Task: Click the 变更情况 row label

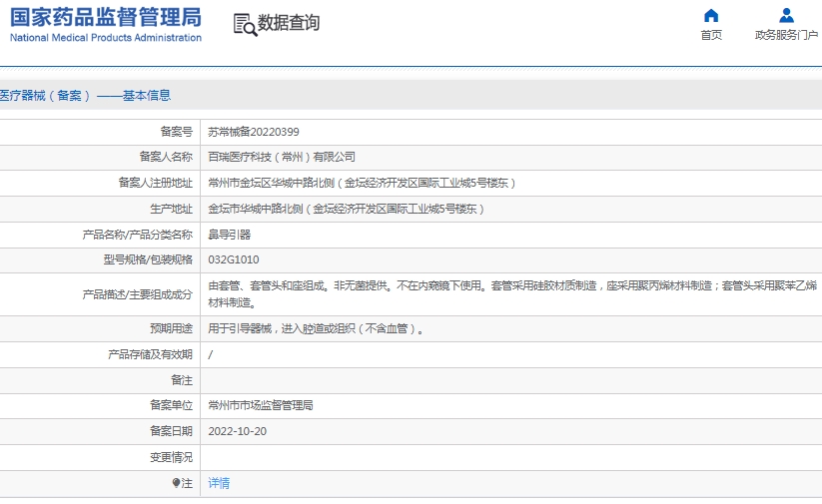Action: (x=172, y=457)
